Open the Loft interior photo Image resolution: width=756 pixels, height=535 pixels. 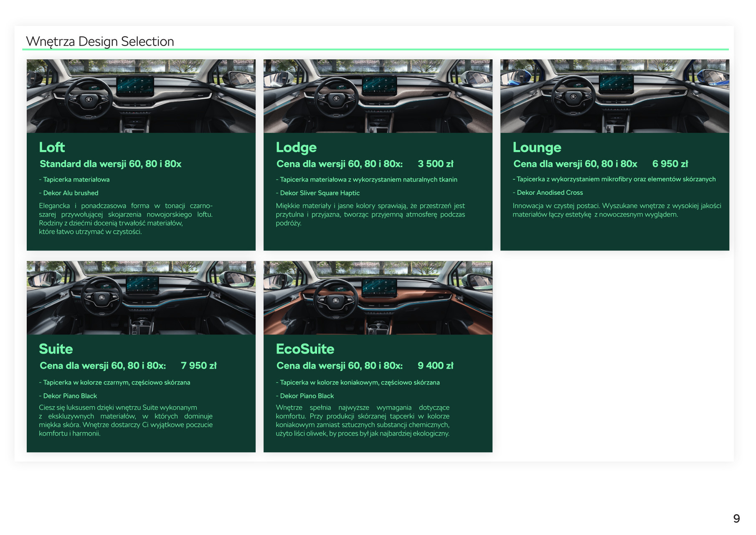141,96
